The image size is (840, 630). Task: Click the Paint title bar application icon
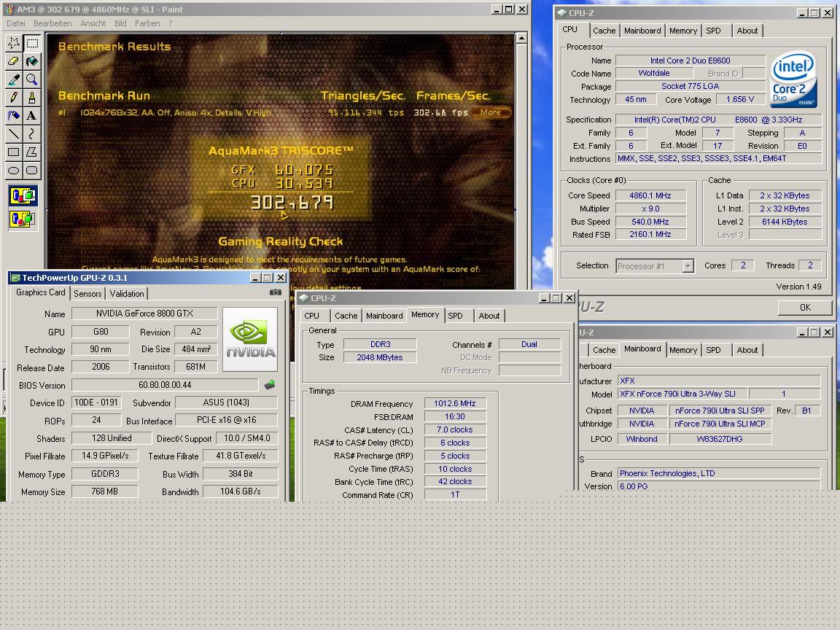pos(9,9)
